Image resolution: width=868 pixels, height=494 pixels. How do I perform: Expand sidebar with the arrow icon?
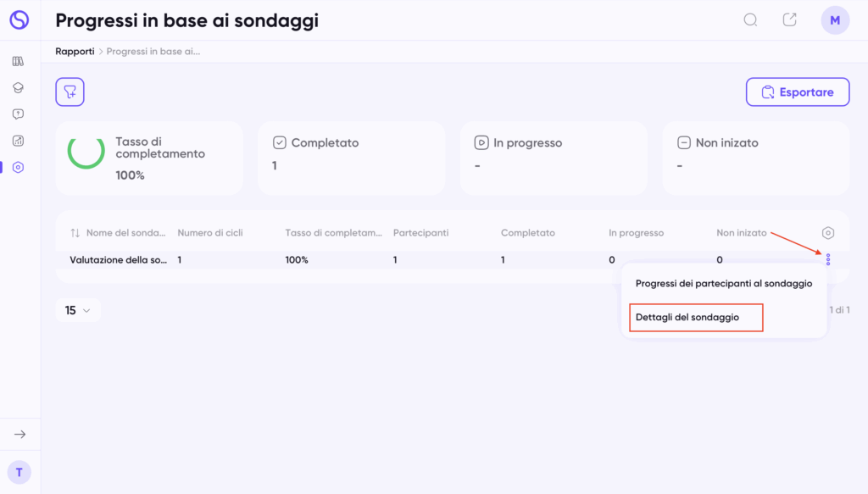tap(20, 434)
